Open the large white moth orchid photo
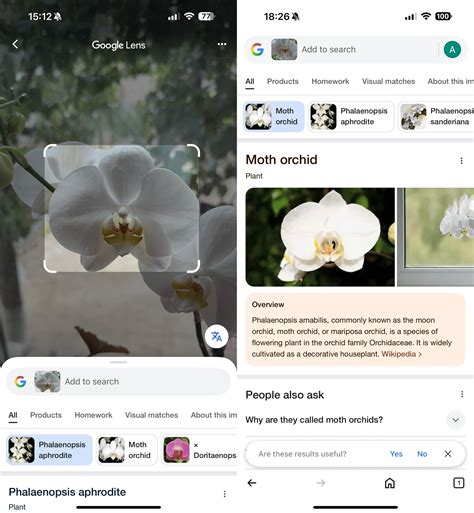Image resolution: width=474 pixels, height=513 pixels. coord(320,237)
